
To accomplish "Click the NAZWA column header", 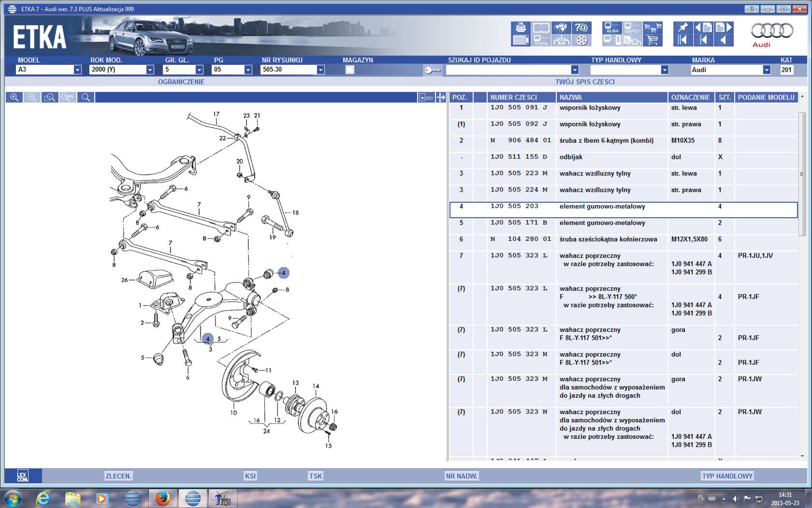I will pos(611,97).
